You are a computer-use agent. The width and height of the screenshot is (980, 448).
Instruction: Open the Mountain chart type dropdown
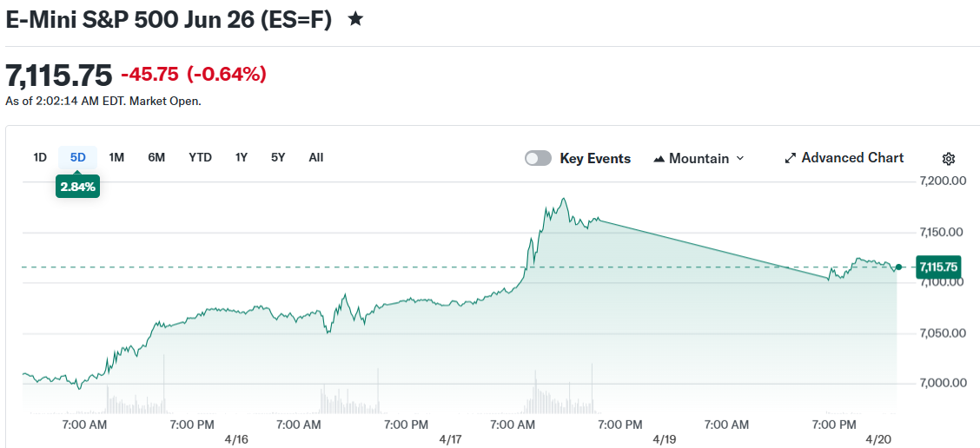pyautogui.click(x=699, y=159)
